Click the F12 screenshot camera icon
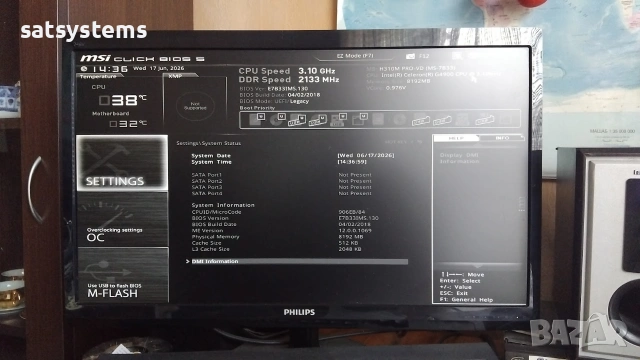 tap(411, 56)
